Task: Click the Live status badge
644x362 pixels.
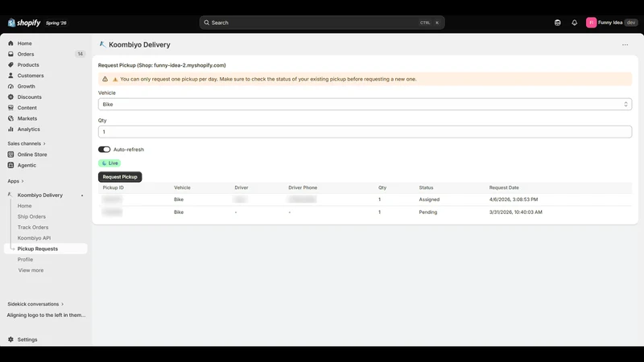Action: pyautogui.click(x=109, y=163)
